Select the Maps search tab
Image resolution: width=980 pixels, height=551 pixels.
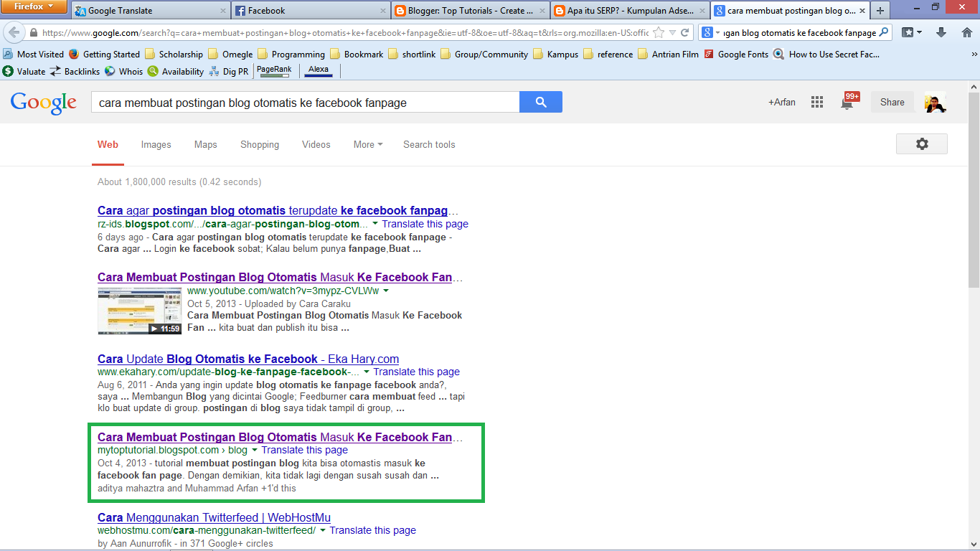tap(205, 144)
